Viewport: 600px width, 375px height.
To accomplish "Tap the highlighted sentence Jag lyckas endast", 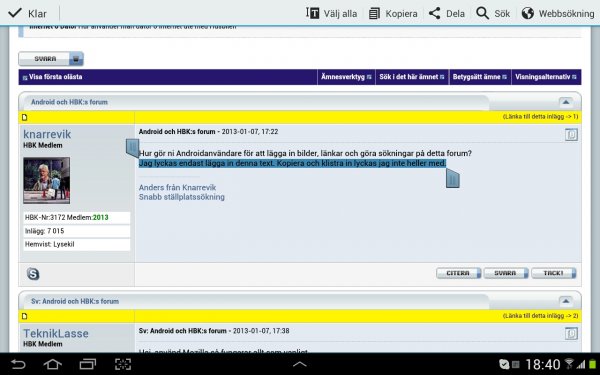I will (292, 163).
